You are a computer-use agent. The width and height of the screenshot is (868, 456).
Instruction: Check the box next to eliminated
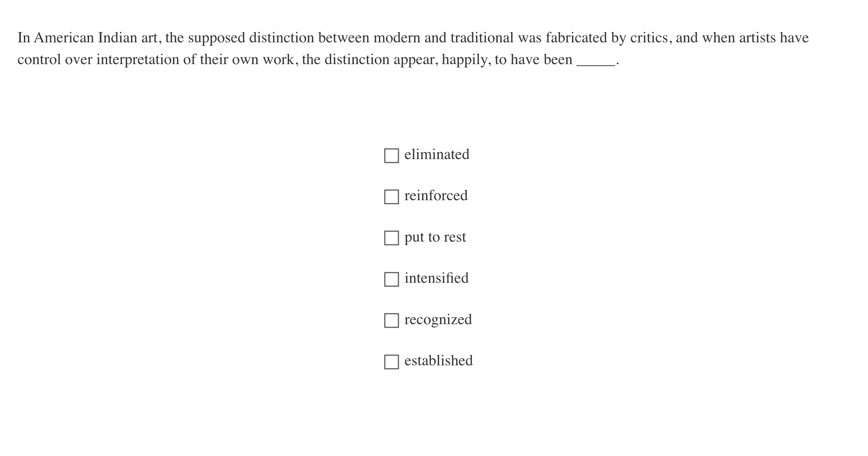(x=391, y=156)
